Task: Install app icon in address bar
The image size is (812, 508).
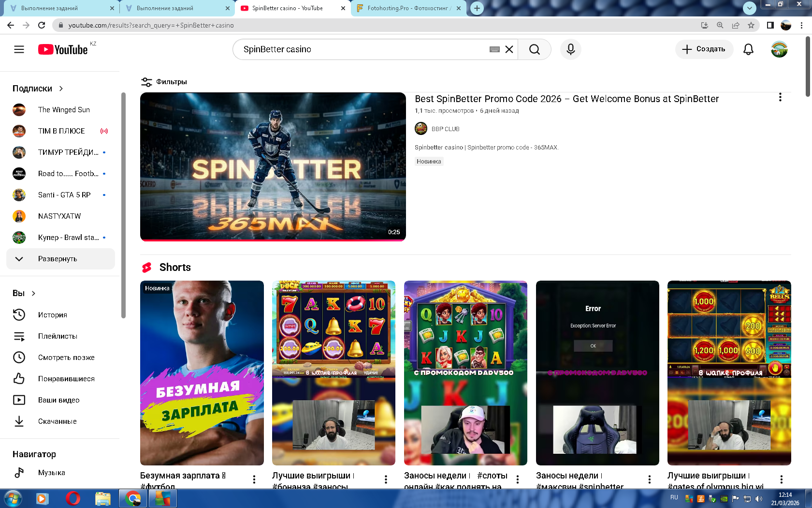Action: pyautogui.click(x=705, y=25)
